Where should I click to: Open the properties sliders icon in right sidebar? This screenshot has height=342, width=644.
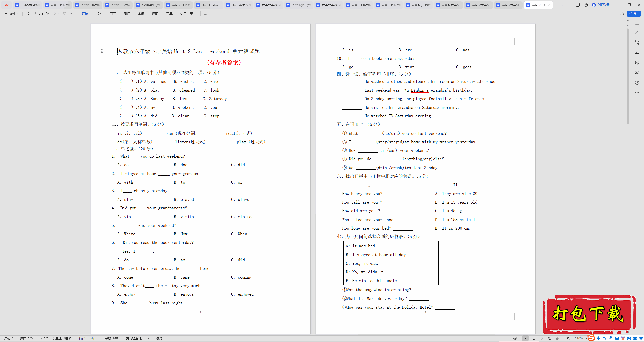click(x=637, y=53)
